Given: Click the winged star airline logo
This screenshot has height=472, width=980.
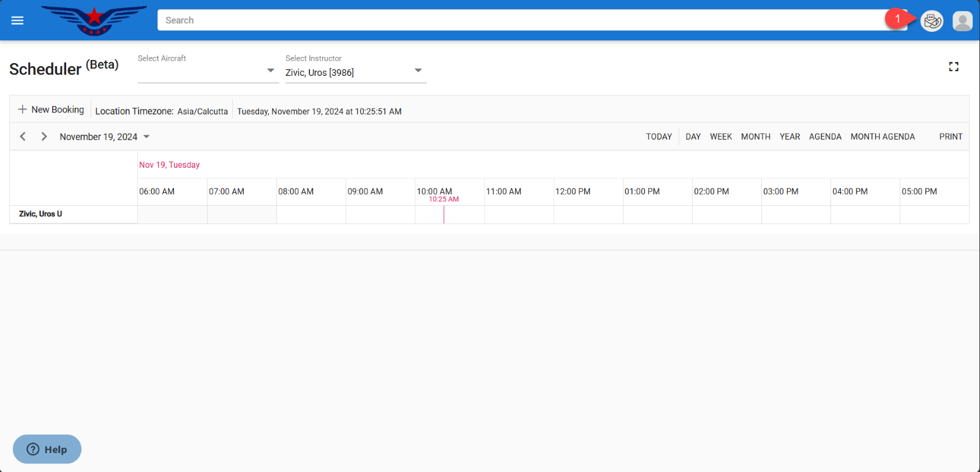Looking at the screenshot, I should [x=94, y=20].
